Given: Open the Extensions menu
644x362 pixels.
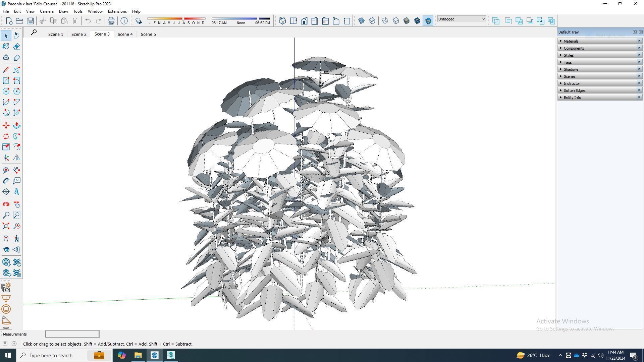Looking at the screenshot, I should coord(117,11).
